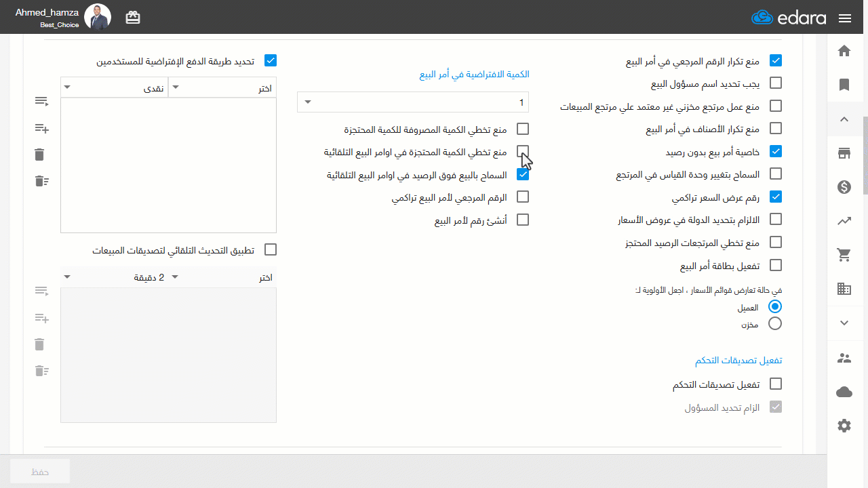Check يجب تحديد اسم مسؤول البيع

[x=776, y=83]
